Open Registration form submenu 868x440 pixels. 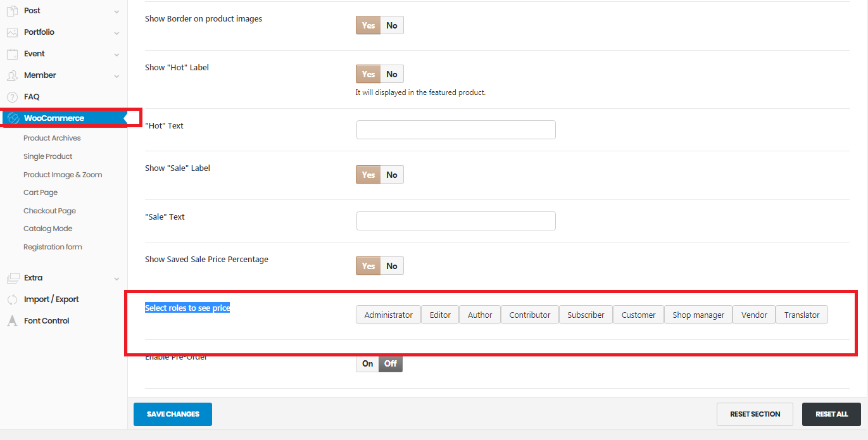[53, 247]
